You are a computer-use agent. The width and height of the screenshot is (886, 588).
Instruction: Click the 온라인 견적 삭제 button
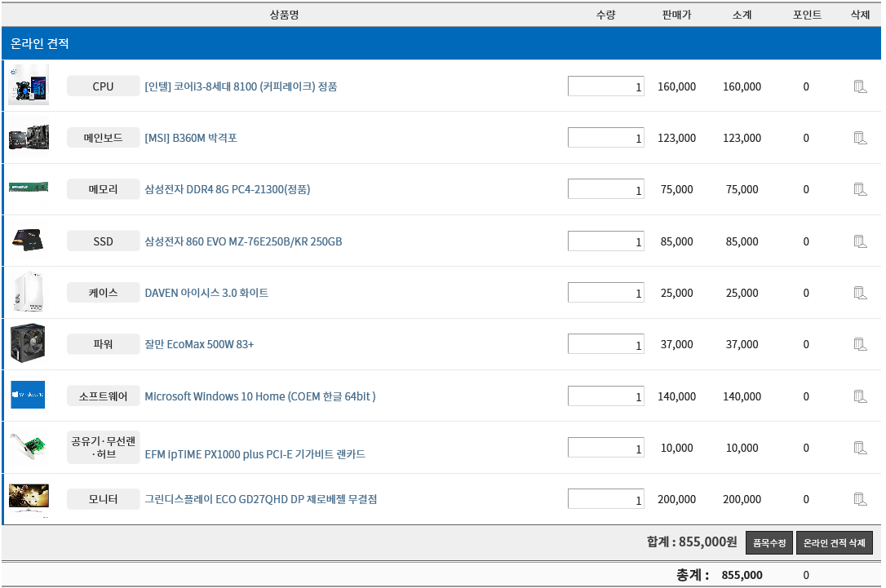(834, 543)
